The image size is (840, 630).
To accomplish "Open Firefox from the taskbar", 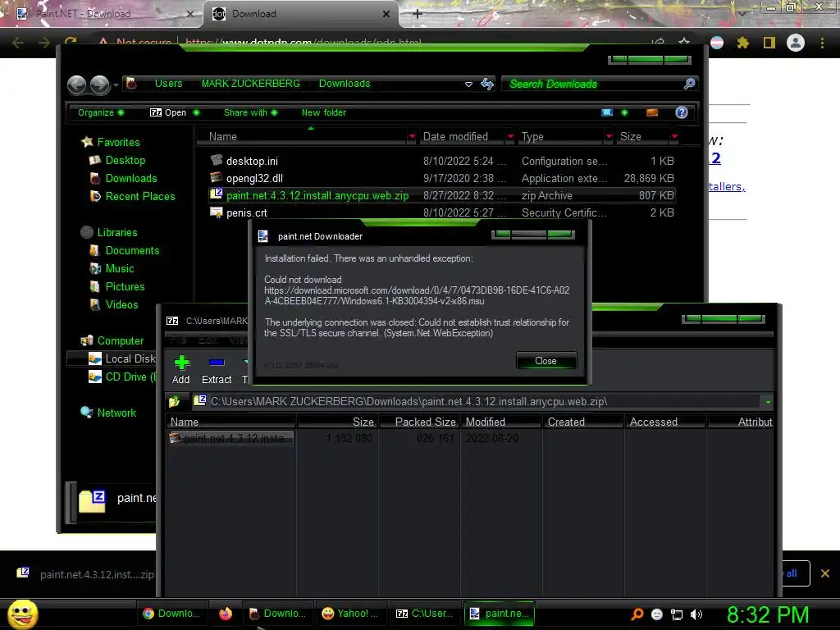I will click(226, 614).
